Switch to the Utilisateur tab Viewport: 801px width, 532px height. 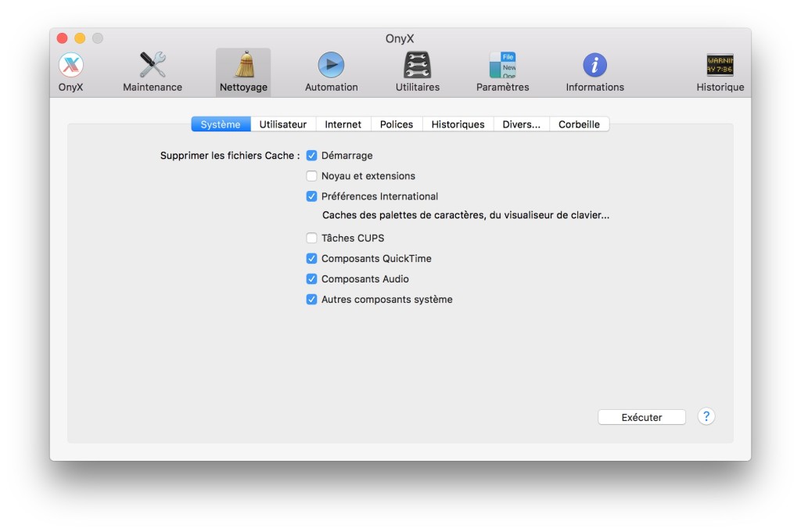[x=283, y=124]
